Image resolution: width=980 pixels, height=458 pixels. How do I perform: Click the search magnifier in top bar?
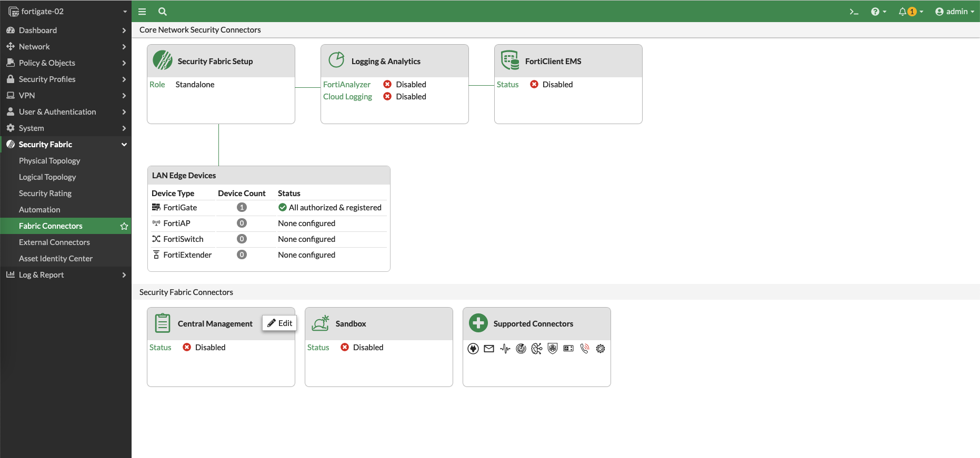[x=163, y=12]
